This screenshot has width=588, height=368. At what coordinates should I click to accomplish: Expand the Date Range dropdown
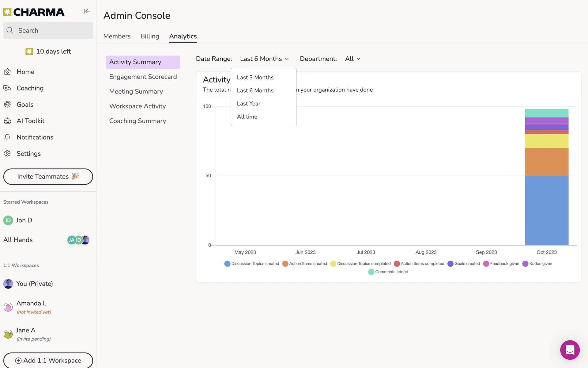click(x=264, y=59)
